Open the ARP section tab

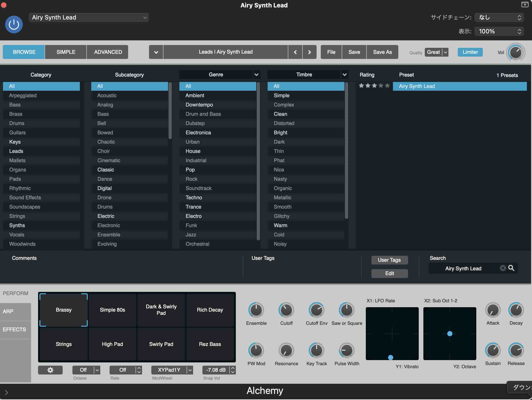[15, 311]
